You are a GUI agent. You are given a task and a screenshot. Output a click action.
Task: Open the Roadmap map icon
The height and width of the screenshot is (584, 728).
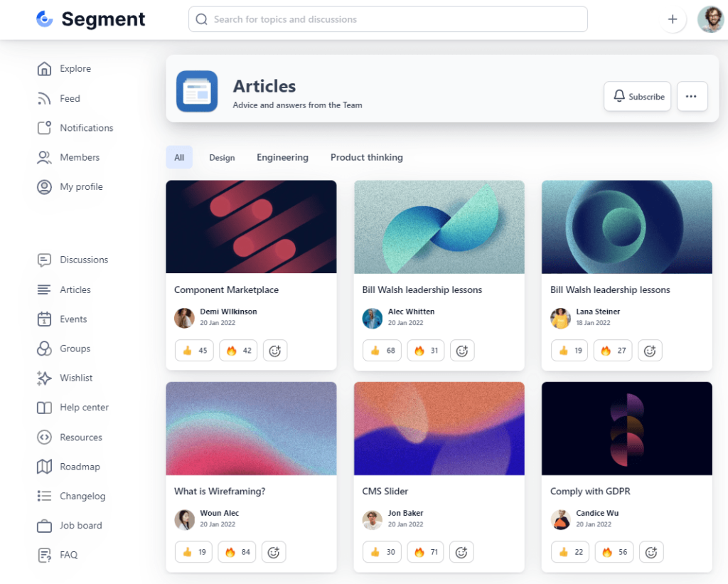pyautogui.click(x=44, y=467)
